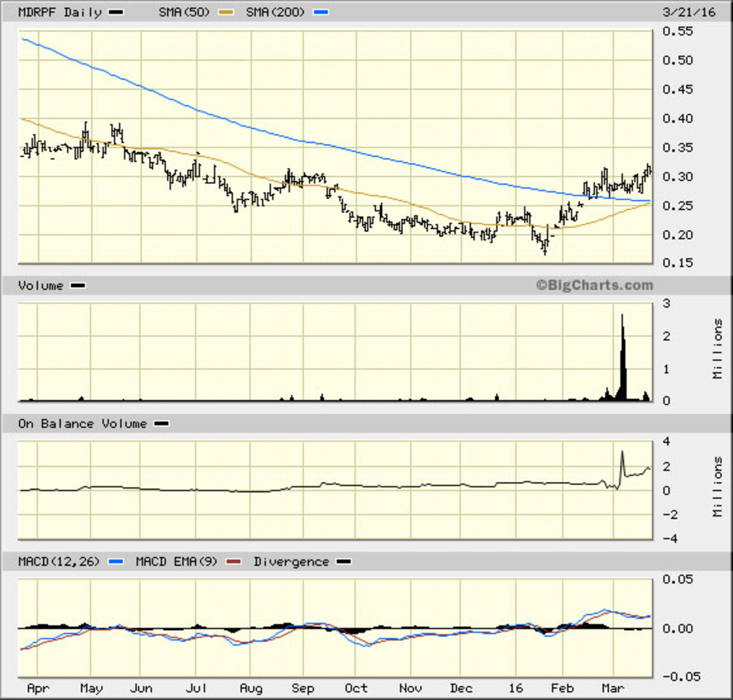Click the blue SMA(200) legend swatch

pos(321,12)
